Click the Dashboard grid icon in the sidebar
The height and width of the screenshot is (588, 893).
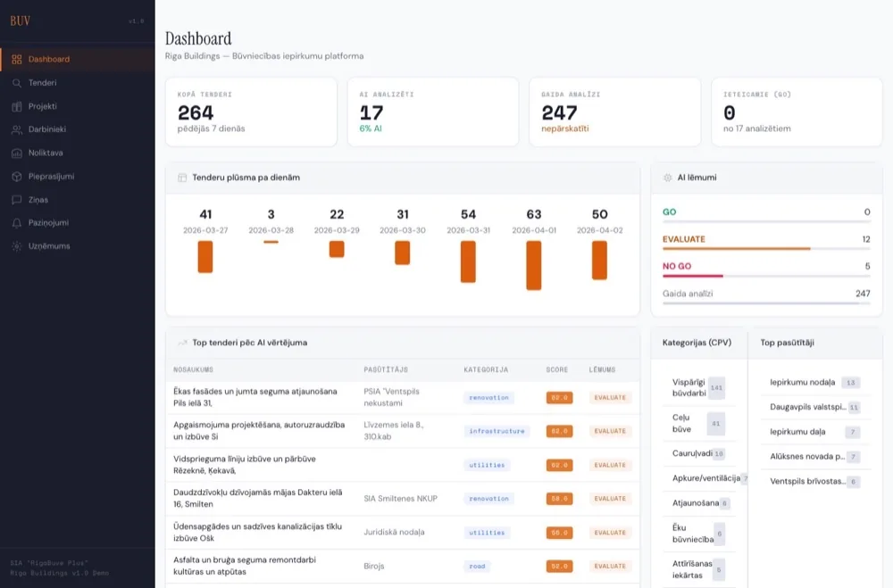[x=16, y=59]
